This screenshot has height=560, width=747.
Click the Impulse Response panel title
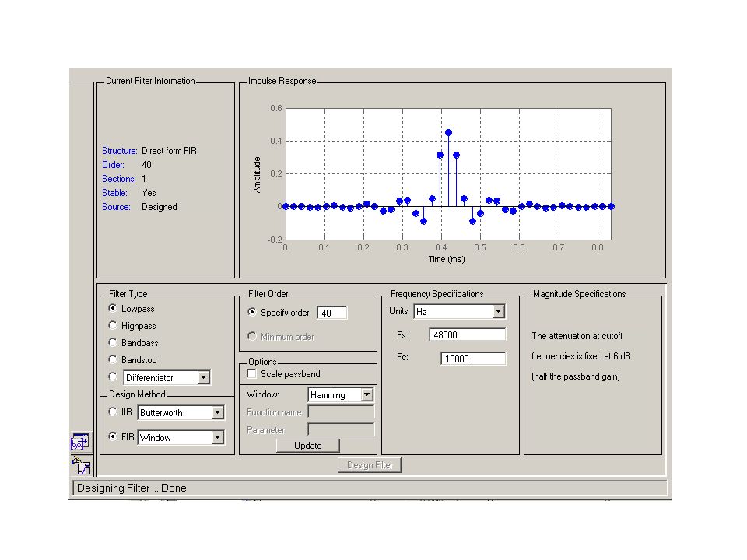point(282,81)
